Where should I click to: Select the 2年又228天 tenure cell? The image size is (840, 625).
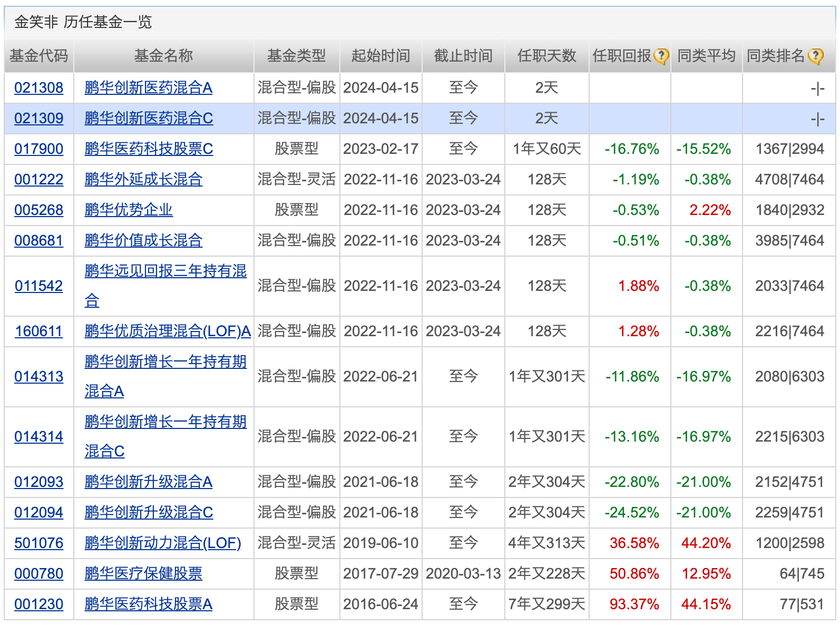547,573
